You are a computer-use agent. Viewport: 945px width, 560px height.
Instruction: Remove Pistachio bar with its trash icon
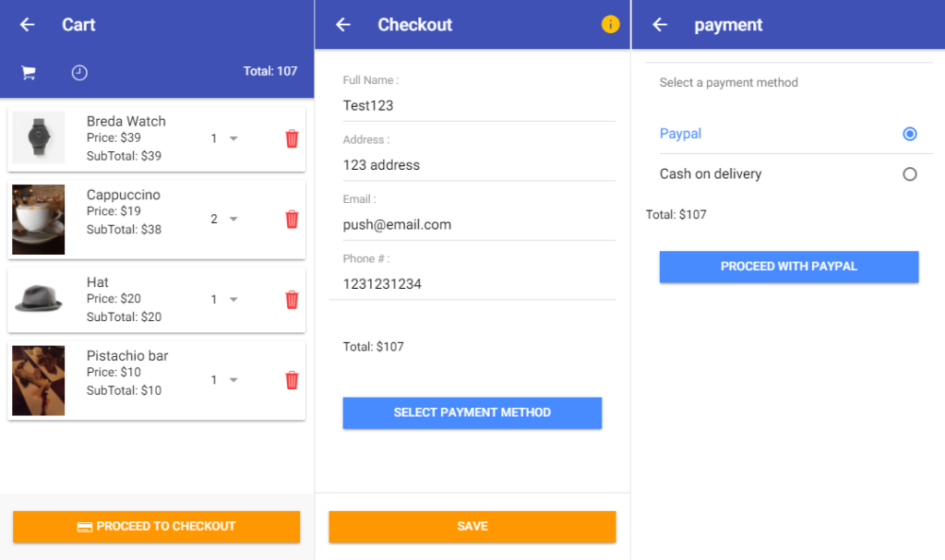[292, 380]
